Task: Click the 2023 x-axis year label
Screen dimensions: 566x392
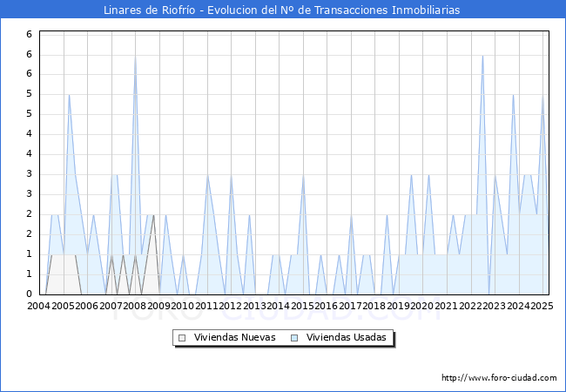Action: click(495, 306)
